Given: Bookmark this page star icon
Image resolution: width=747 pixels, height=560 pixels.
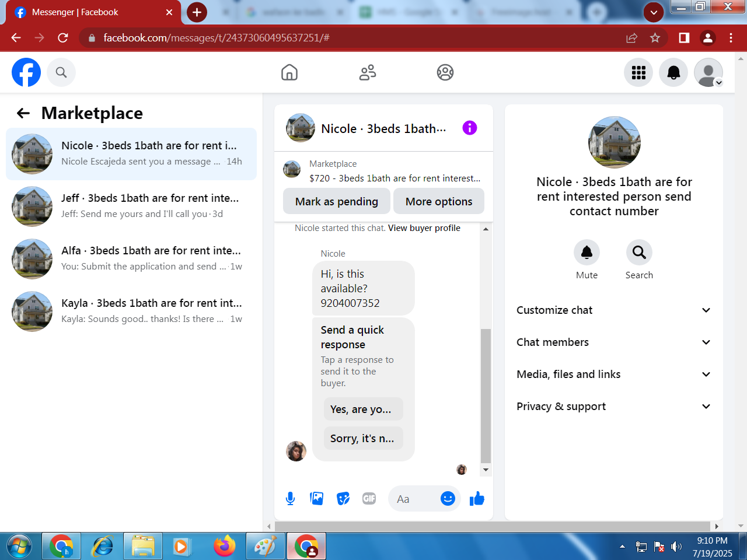Looking at the screenshot, I should (x=655, y=38).
